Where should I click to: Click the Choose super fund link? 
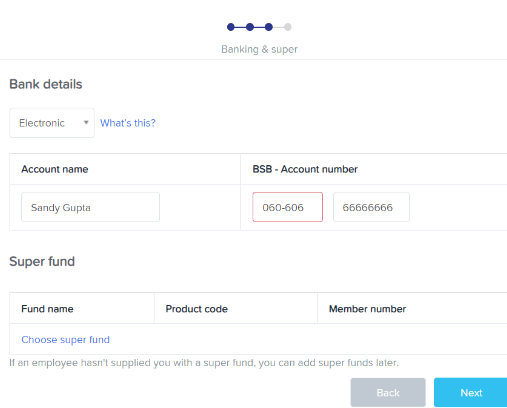coord(65,340)
